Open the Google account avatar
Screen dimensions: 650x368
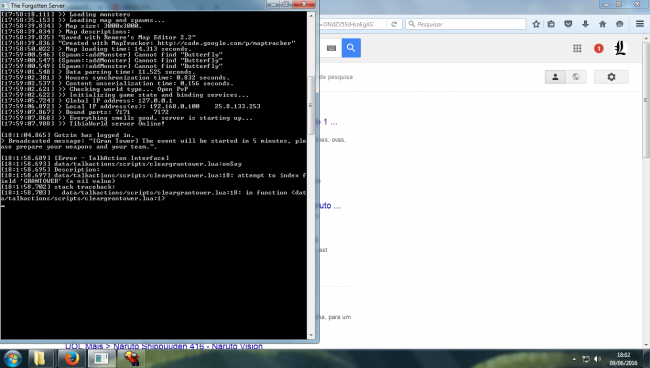620,48
